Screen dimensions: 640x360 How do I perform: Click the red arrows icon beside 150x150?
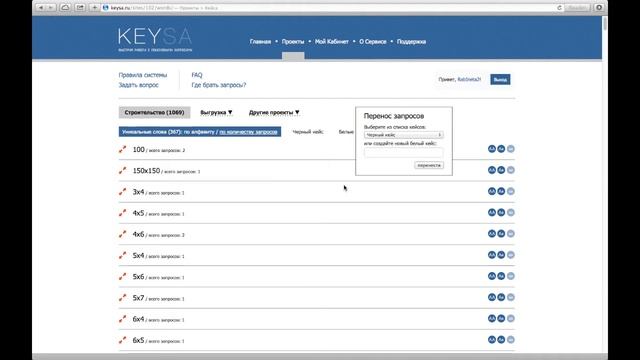122,171
